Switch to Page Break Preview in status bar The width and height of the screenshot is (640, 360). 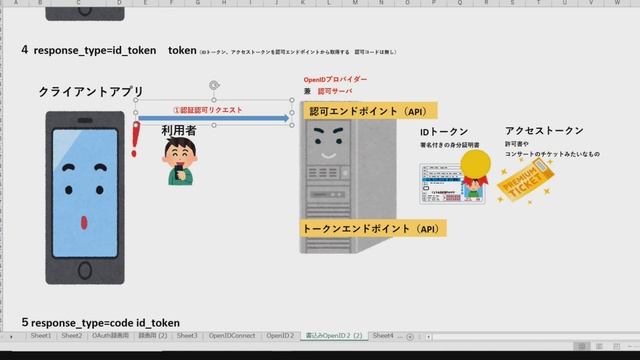(x=616, y=347)
